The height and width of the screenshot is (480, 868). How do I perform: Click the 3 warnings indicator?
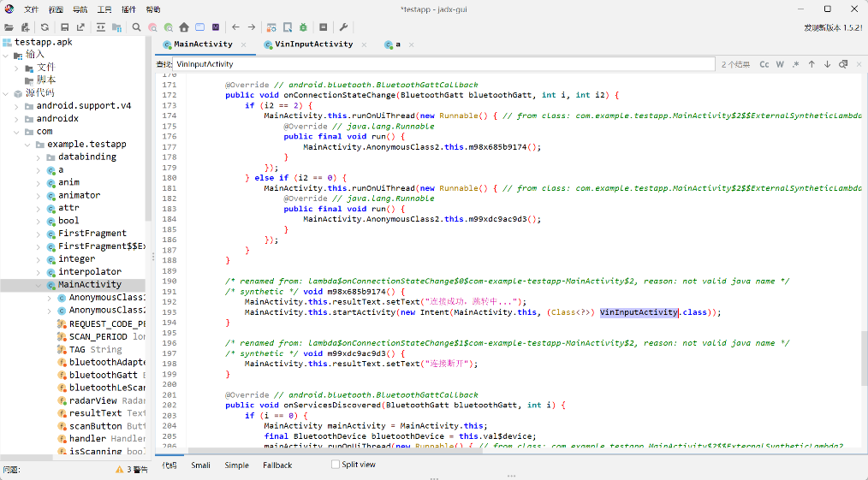pyautogui.click(x=132, y=470)
